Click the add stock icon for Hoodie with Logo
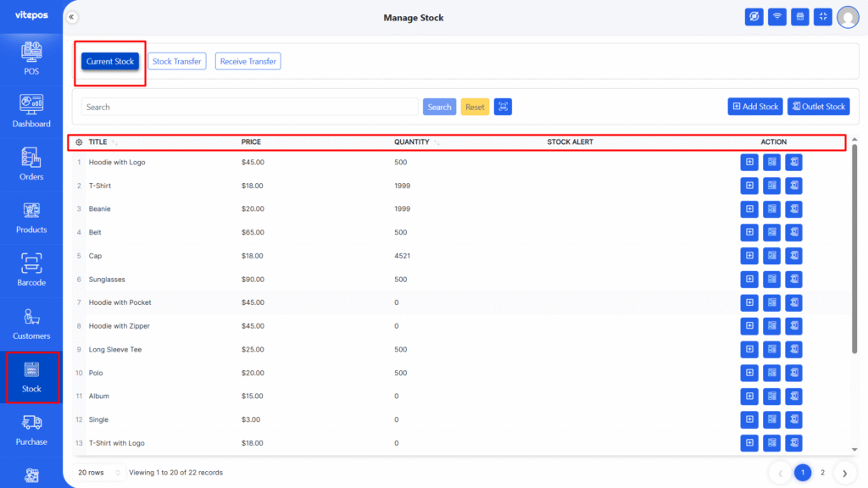Screen dimensions: 868x488 click(749, 162)
